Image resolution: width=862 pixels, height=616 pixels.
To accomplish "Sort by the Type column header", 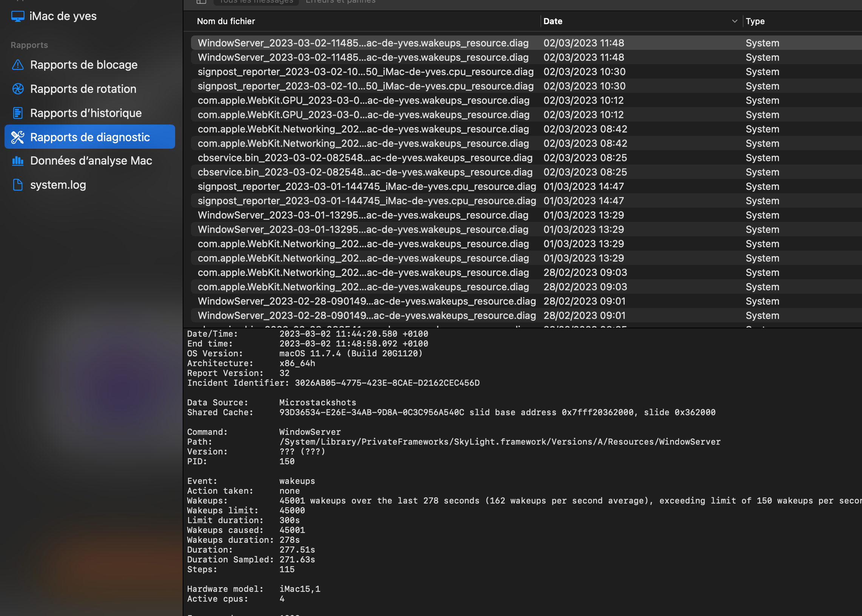I will point(755,21).
